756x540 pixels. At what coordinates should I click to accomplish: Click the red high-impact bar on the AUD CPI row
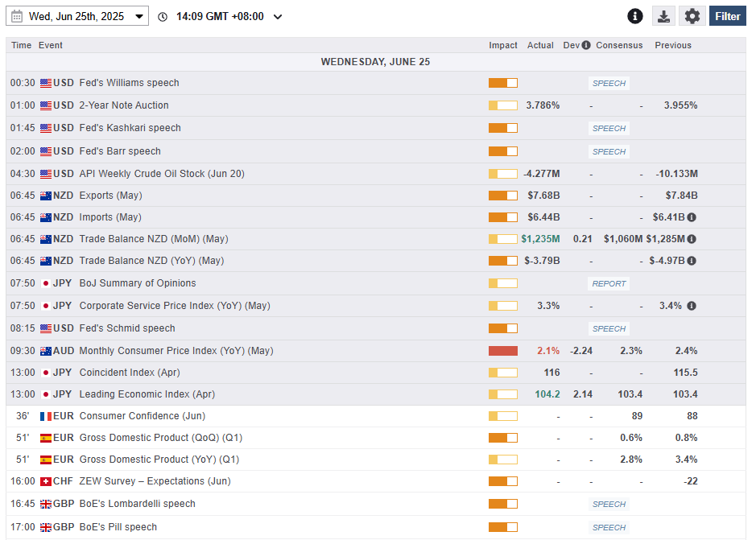pos(503,350)
